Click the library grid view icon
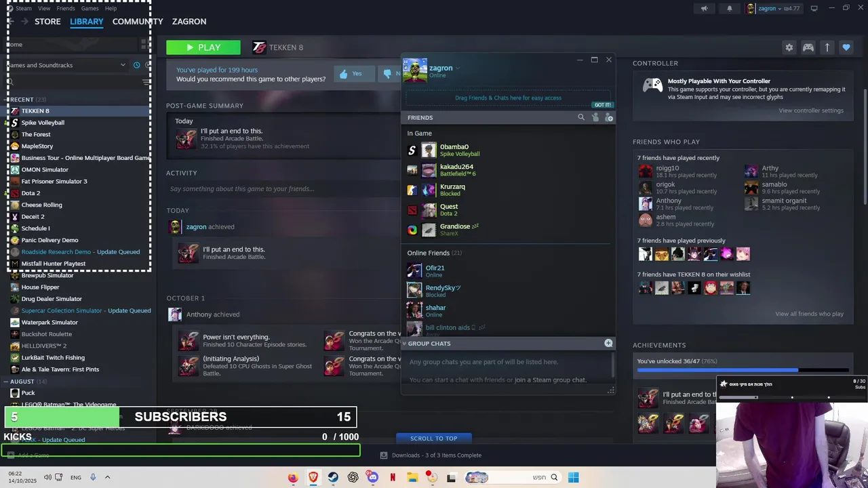Screen dimensions: 868x488 (x=144, y=45)
